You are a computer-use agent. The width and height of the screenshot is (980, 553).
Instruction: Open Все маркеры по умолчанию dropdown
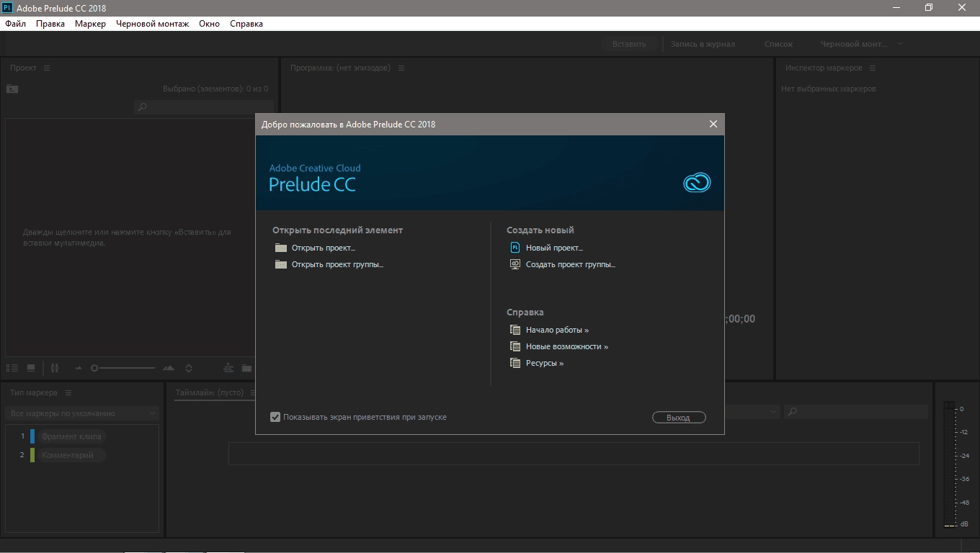82,413
